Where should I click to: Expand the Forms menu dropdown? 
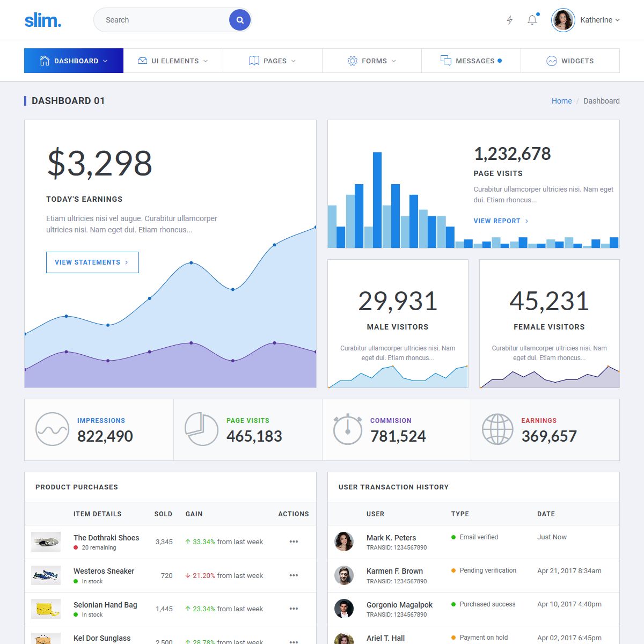(x=371, y=61)
